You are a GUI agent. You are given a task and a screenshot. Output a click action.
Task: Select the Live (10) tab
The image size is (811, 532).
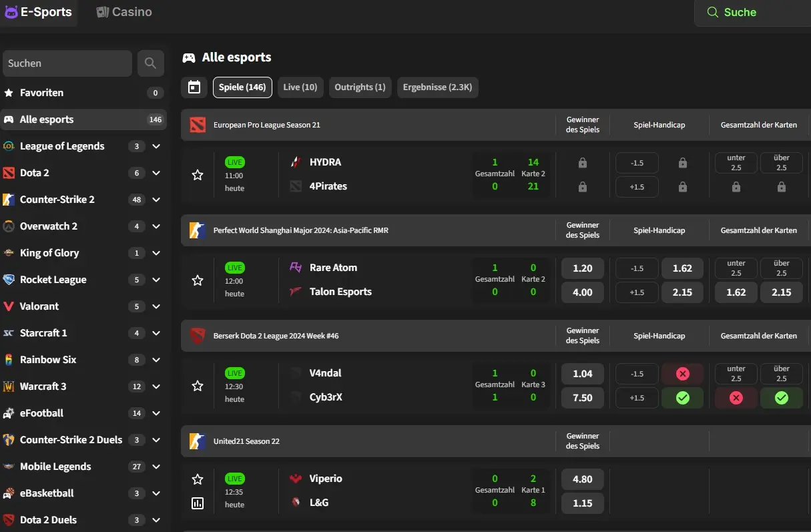(300, 87)
